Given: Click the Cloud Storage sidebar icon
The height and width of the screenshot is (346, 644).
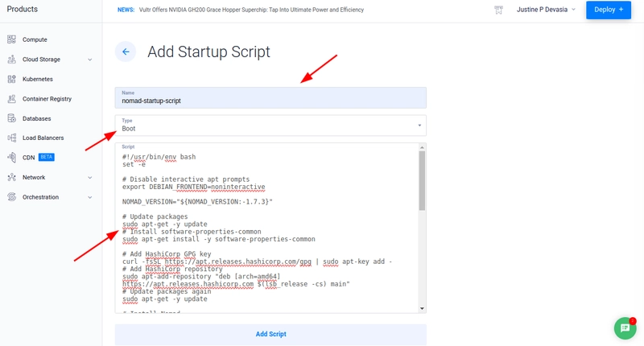Looking at the screenshot, I should click(11, 59).
